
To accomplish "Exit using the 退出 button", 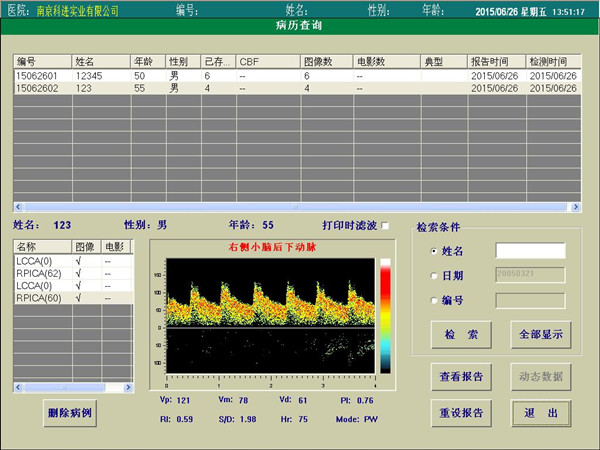I will coord(540,412).
